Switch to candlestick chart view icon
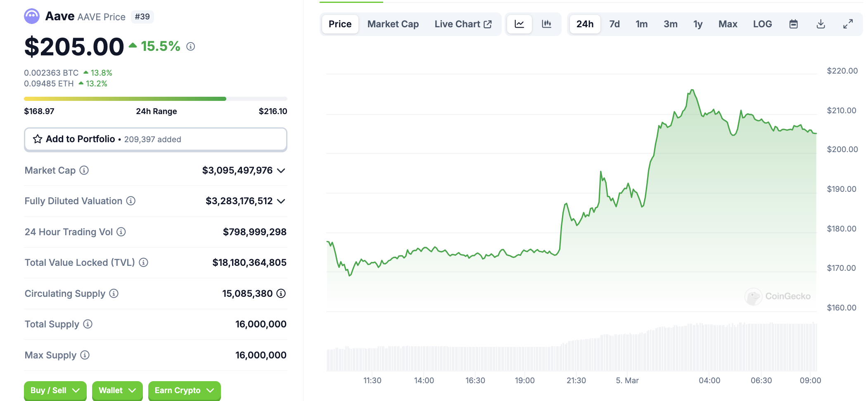868x401 pixels. click(x=546, y=24)
